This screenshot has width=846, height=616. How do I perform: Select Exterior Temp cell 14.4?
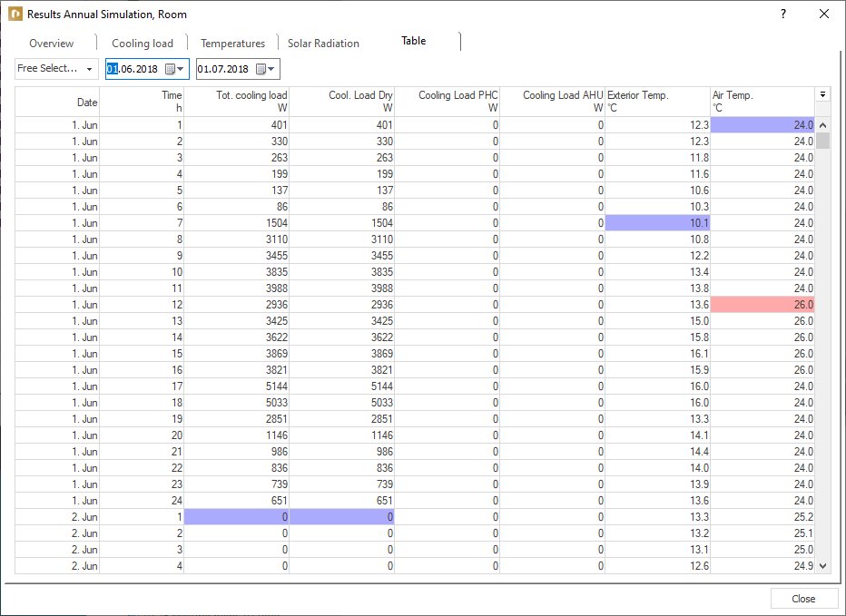(x=657, y=452)
